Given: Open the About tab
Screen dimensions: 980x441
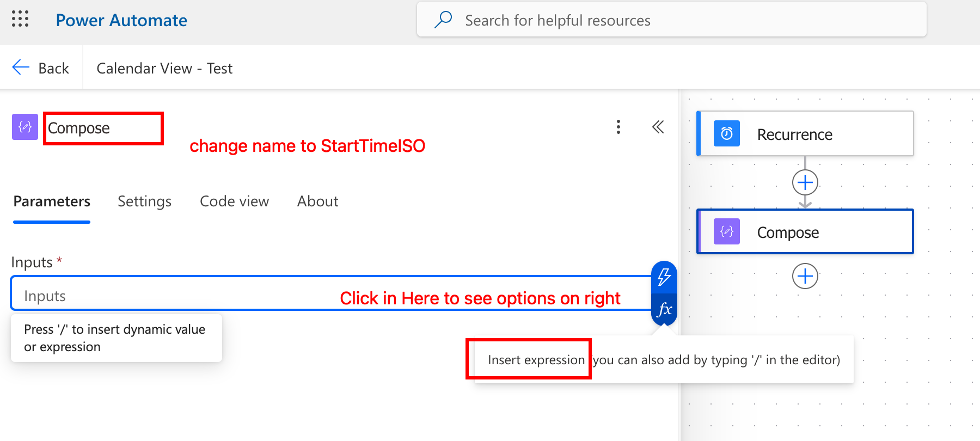Looking at the screenshot, I should [317, 201].
